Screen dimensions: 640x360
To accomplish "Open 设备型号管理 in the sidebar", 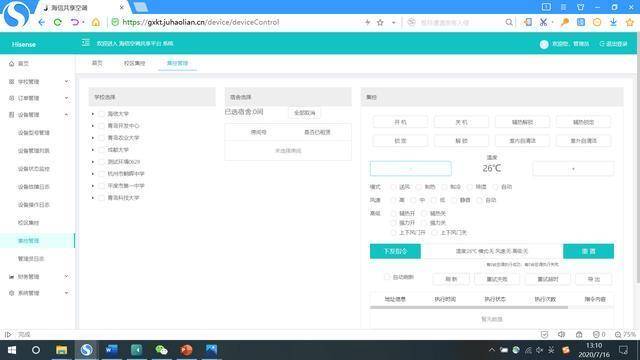I will tap(33, 133).
